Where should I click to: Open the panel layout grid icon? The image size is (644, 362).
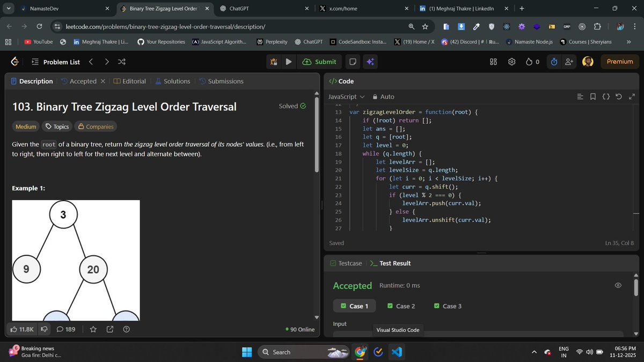pos(493,62)
